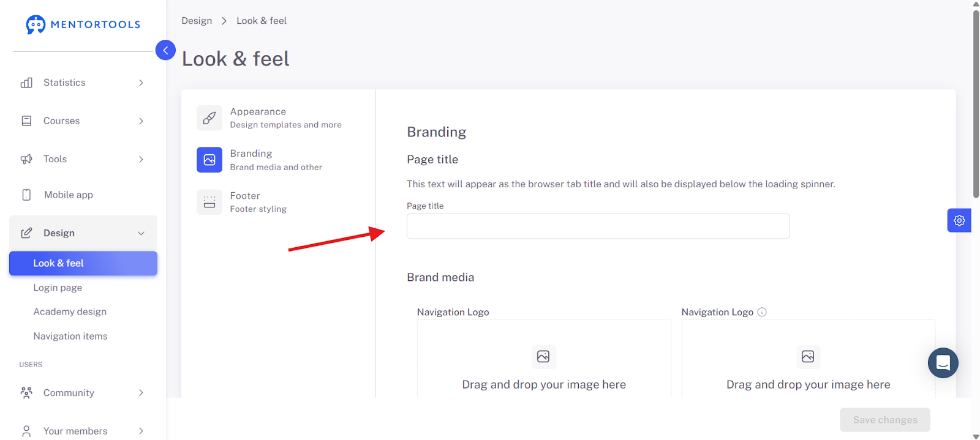Expand the Tools menu chevron
The width and height of the screenshot is (980, 440).
tap(141, 159)
